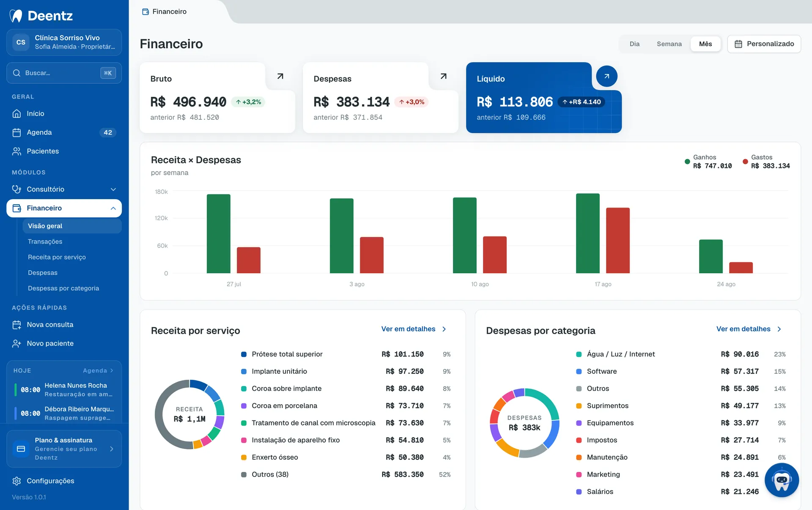
Task: Click the Plano & assinatura card icon
Action: (x=21, y=449)
